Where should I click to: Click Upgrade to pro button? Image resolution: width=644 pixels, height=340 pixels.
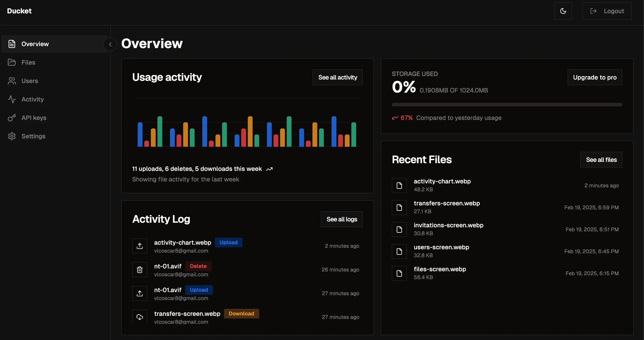point(595,77)
